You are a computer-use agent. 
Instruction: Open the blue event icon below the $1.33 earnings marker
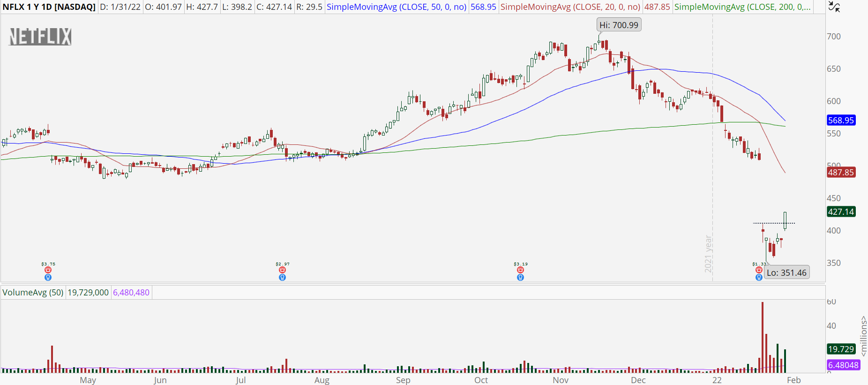[759, 278]
